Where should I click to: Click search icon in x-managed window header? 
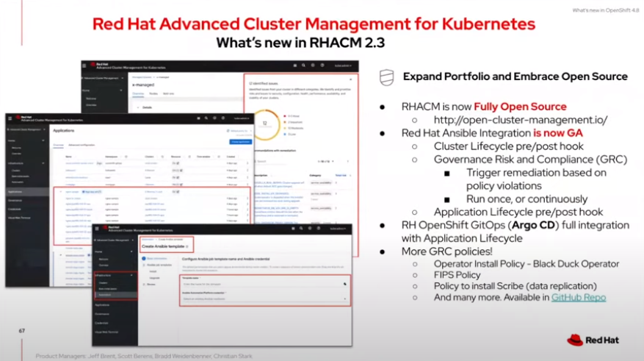[303, 65]
